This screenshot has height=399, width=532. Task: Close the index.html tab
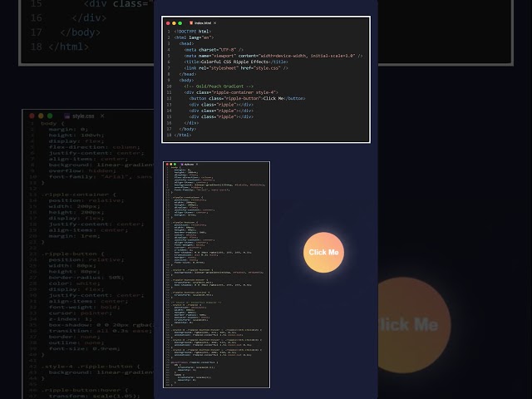214,23
